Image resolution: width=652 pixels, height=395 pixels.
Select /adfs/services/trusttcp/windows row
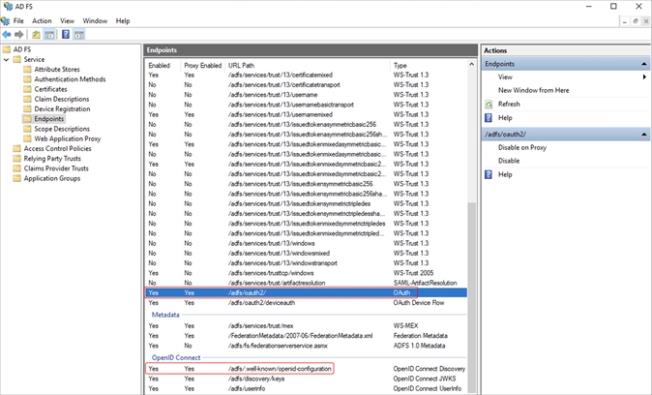tap(306, 273)
